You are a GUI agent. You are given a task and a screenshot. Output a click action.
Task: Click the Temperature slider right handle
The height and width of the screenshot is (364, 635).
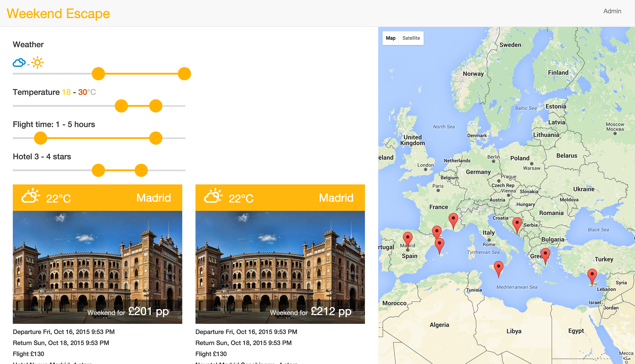pos(156,106)
